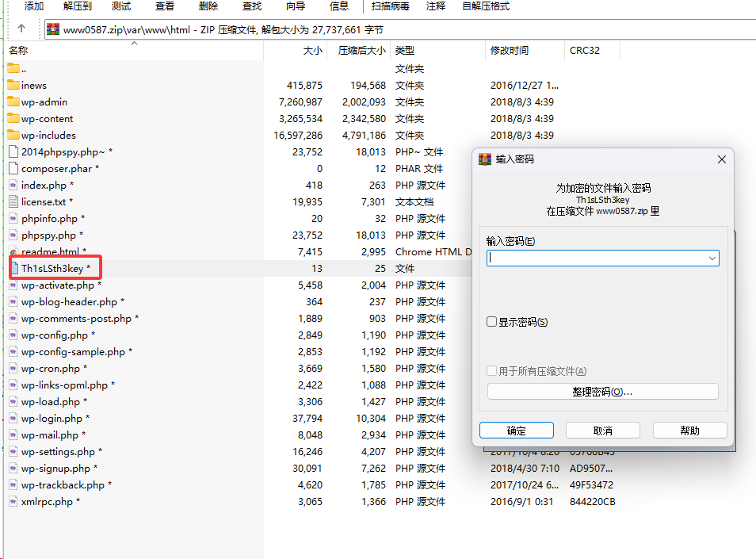Open the 整理密码 dialog button

click(x=602, y=392)
